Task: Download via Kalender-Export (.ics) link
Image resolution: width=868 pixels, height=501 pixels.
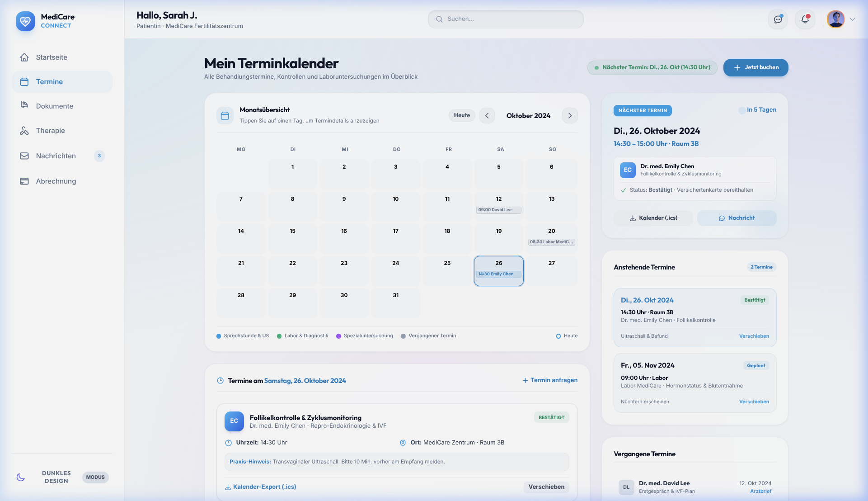Action: (x=261, y=487)
